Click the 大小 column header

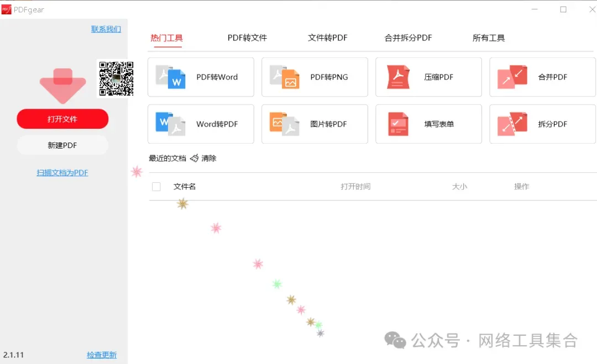(459, 187)
